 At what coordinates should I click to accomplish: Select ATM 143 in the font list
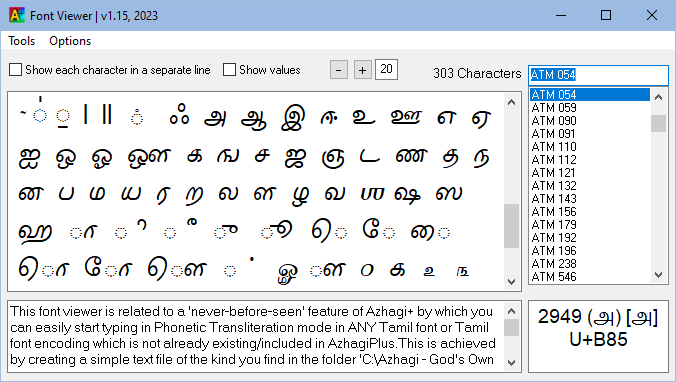pos(590,198)
